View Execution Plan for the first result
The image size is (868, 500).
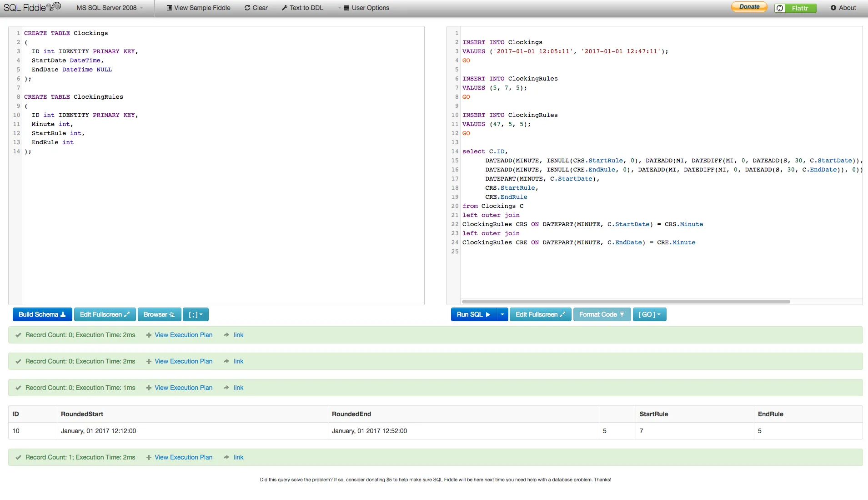(183, 335)
